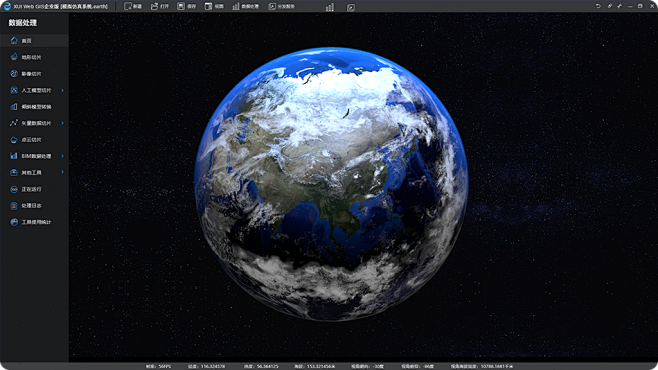Open 处理日志 processing log item
Screen dimensions: 658x370
tap(34, 206)
